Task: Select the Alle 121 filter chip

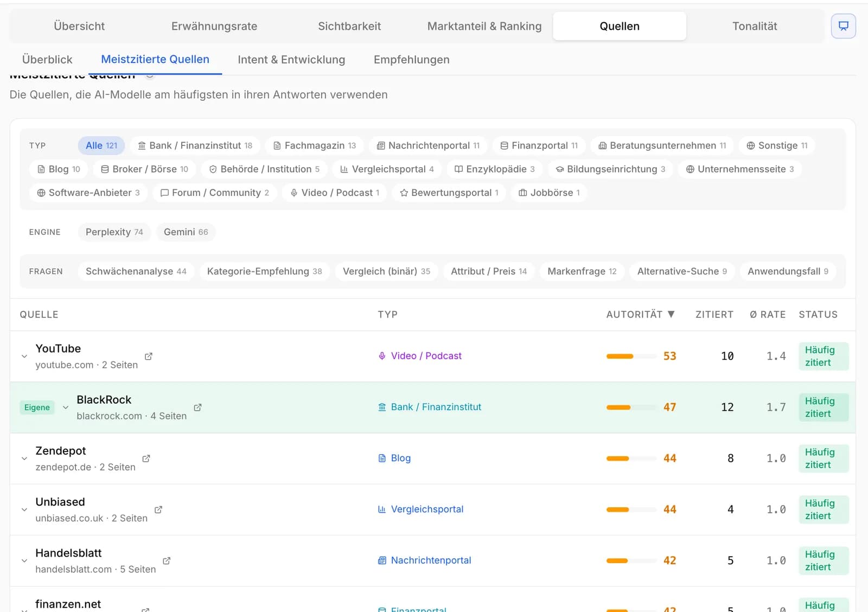Action: tap(101, 145)
